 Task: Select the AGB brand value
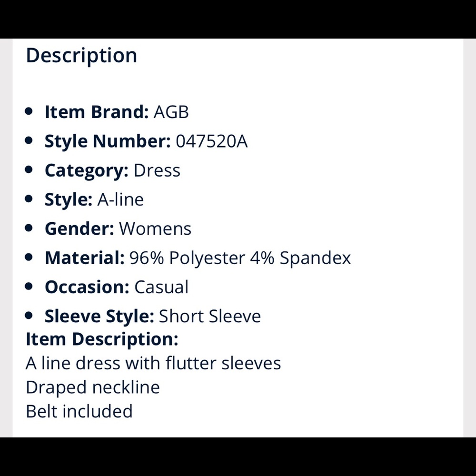tap(171, 112)
